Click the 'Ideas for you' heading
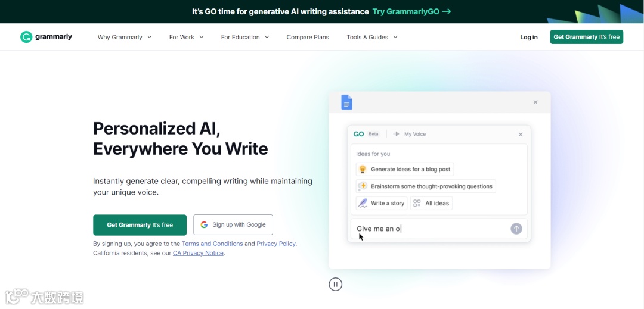 click(x=373, y=154)
